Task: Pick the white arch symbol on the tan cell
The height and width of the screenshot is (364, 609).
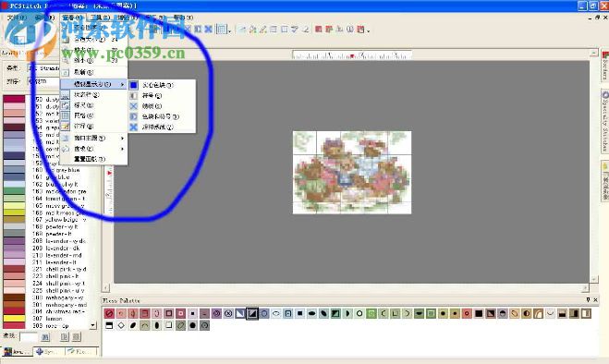Action: pos(539,313)
